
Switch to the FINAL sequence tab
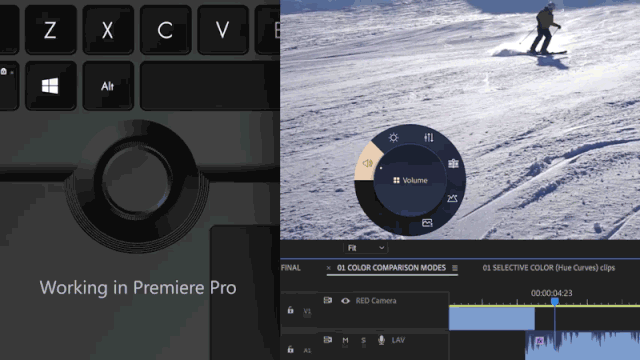pyautogui.click(x=291, y=268)
